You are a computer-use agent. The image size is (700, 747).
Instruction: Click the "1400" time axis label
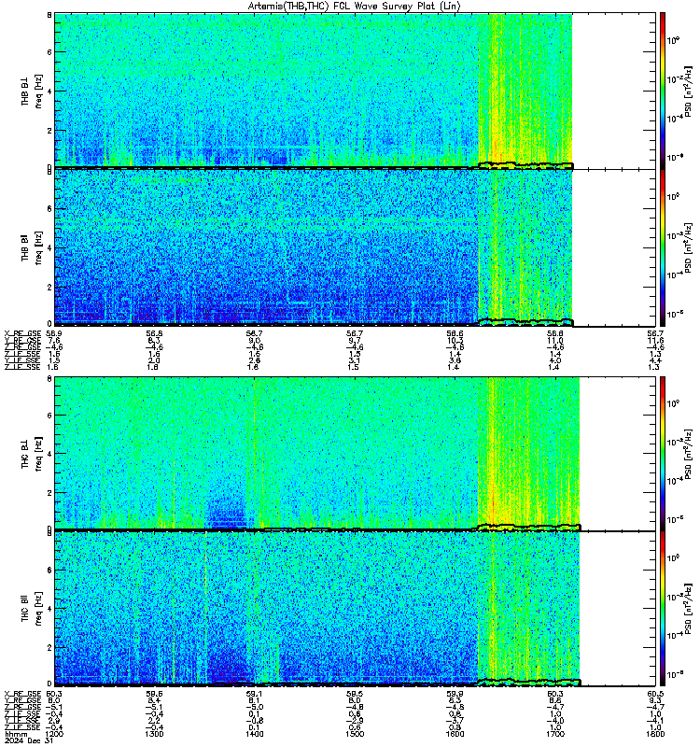[254, 734]
